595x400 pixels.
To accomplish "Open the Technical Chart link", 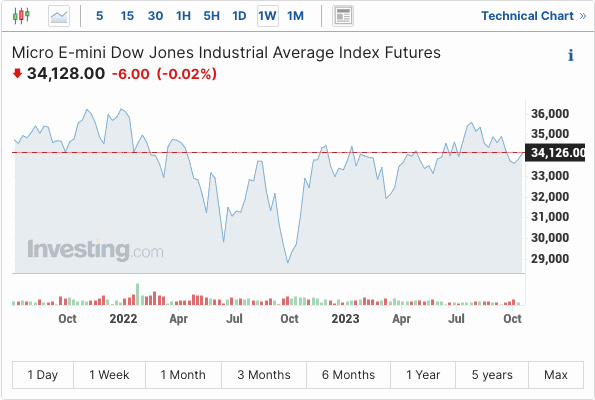I will click(x=534, y=16).
